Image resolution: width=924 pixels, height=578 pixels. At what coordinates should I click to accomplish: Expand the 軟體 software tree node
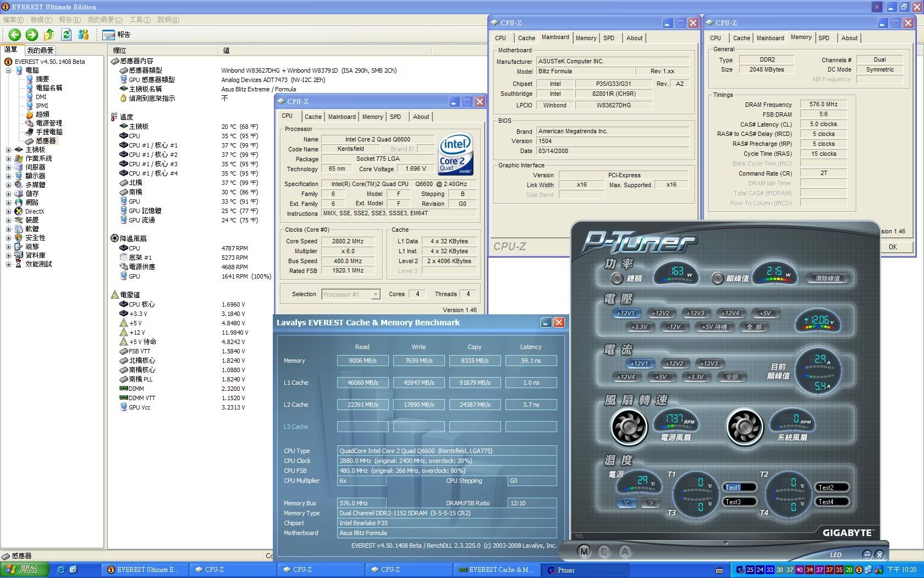click(8, 229)
